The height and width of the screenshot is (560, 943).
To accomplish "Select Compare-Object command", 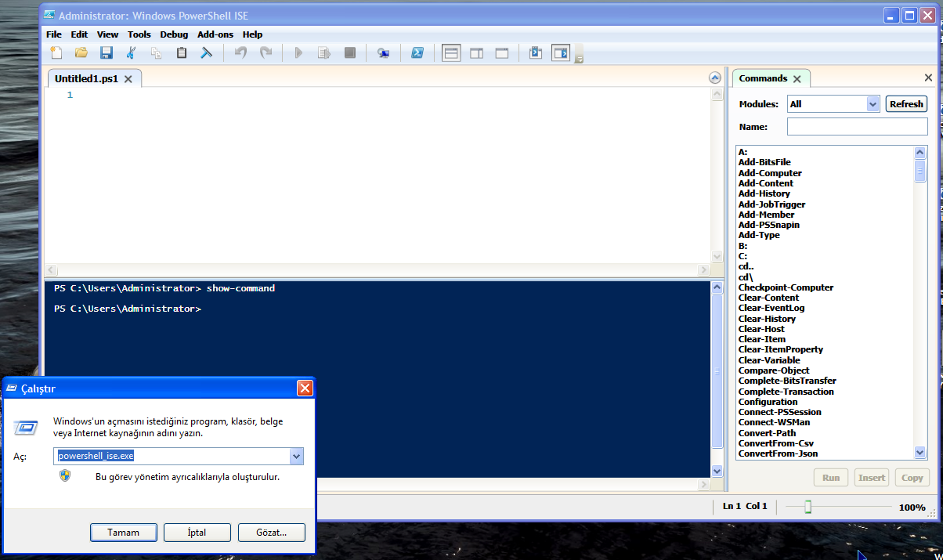I will [x=774, y=370].
